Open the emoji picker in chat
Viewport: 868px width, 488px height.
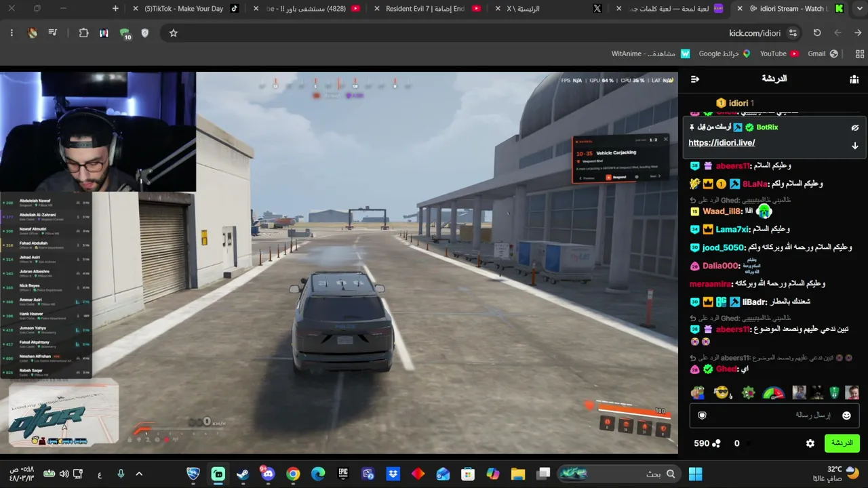846,415
